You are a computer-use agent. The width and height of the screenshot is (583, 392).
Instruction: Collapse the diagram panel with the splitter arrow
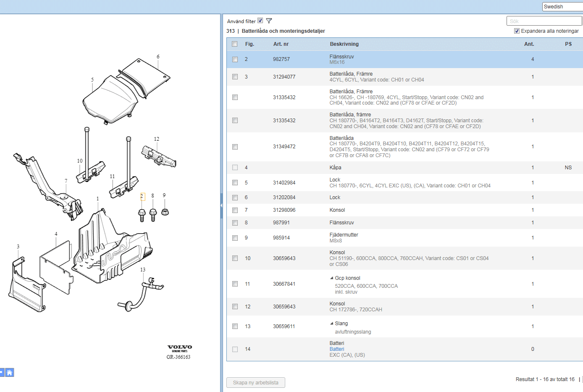(x=221, y=205)
